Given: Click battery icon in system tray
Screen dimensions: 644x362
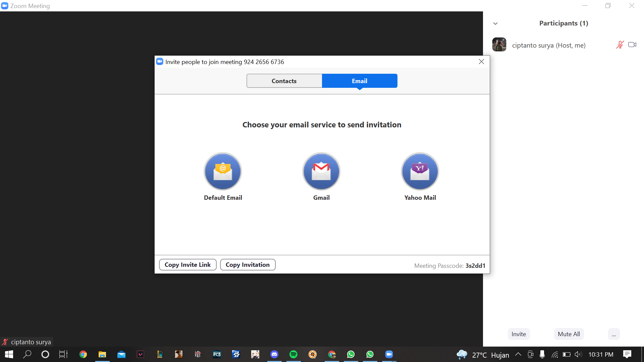Looking at the screenshot, I should 567,354.
